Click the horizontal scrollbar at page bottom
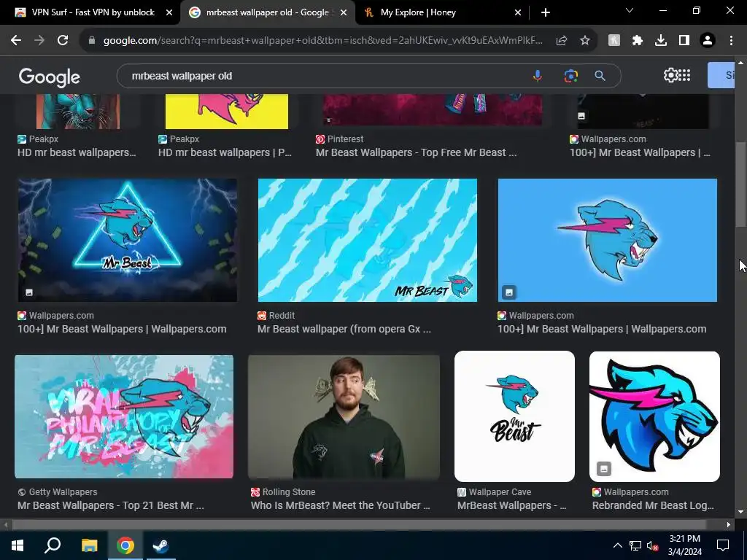747x560 pixels. point(360,525)
